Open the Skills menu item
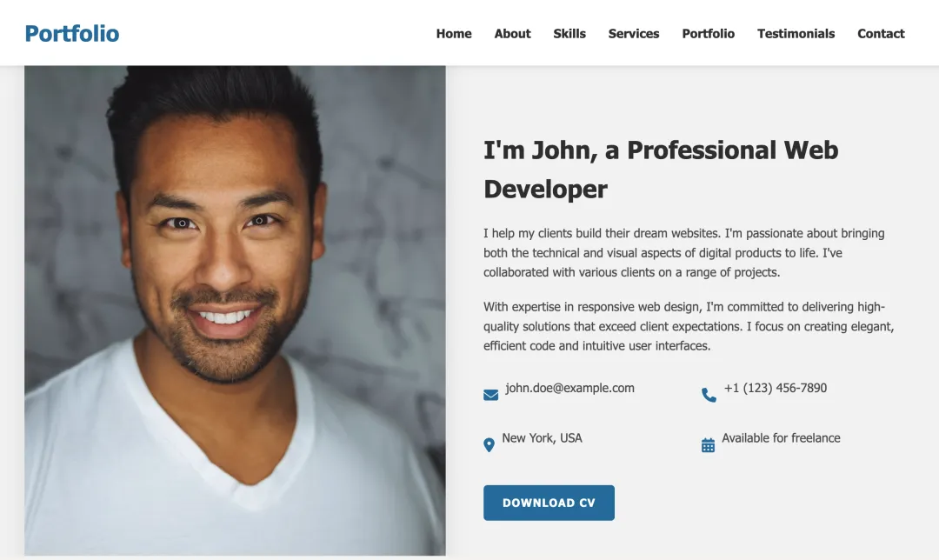939x560 pixels. [x=569, y=34]
